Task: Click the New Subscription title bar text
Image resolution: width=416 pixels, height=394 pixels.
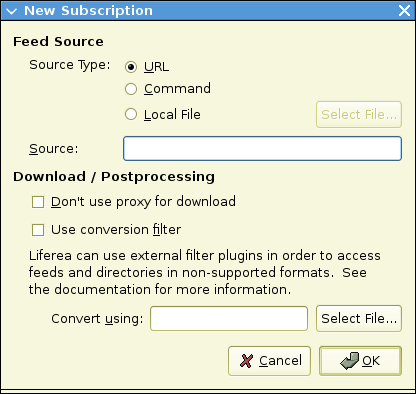Action: pyautogui.click(x=88, y=11)
